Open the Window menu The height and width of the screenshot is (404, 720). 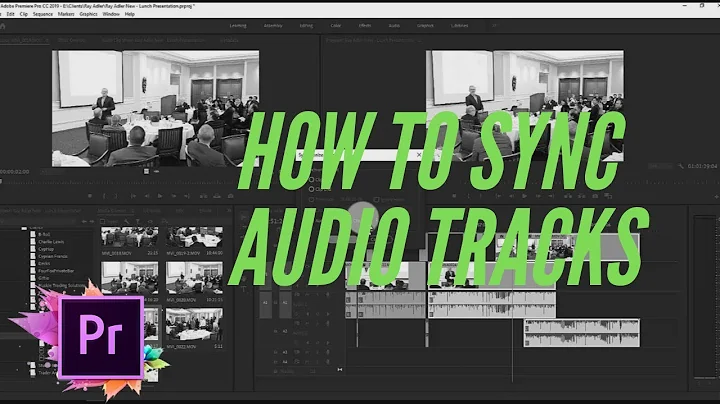pyautogui.click(x=111, y=14)
